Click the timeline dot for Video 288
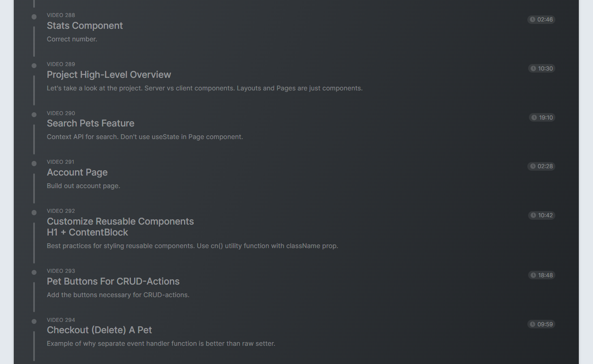 pos(34,17)
